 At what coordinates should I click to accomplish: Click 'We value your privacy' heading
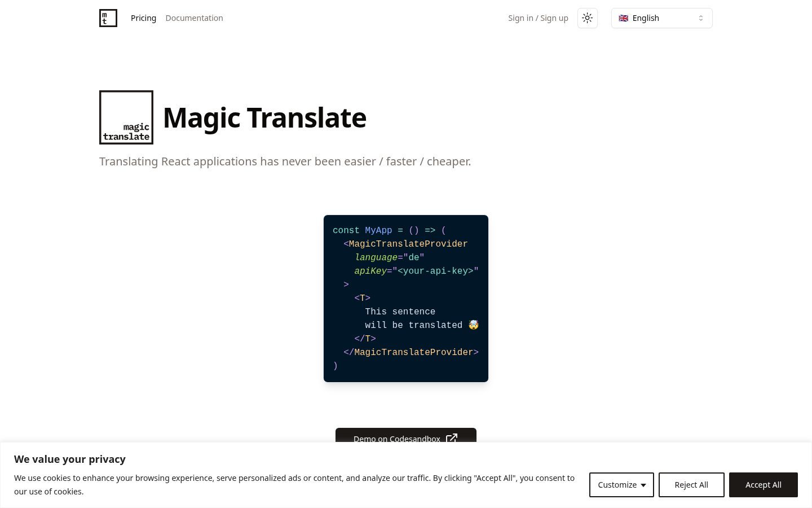(x=70, y=459)
